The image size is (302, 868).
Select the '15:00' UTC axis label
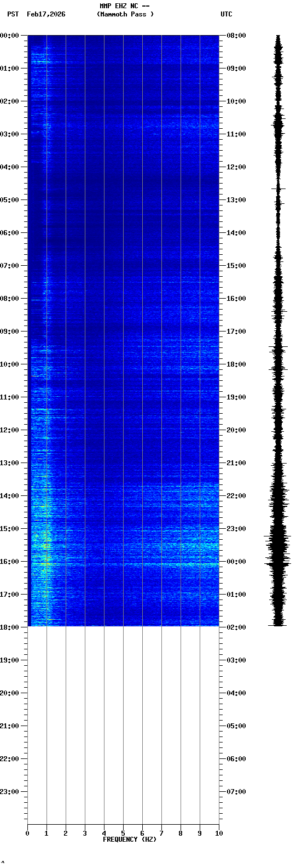(x=236, y=266)
